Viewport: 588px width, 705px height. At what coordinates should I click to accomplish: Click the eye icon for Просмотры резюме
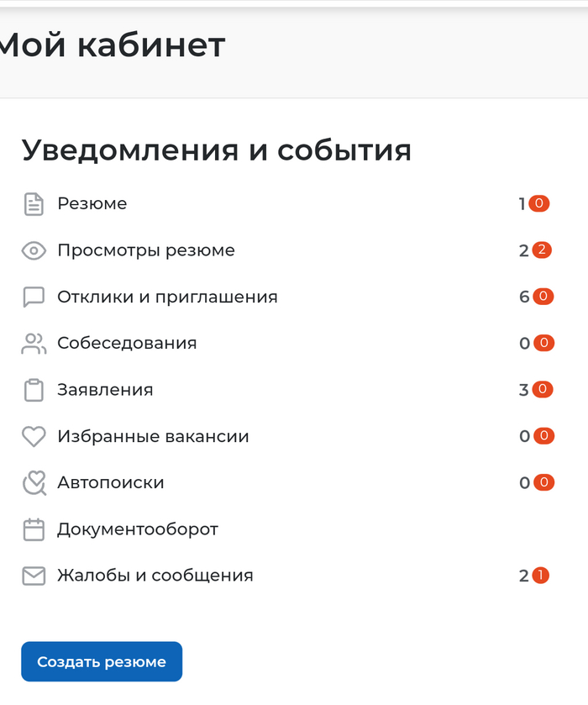tap(33, 250)
